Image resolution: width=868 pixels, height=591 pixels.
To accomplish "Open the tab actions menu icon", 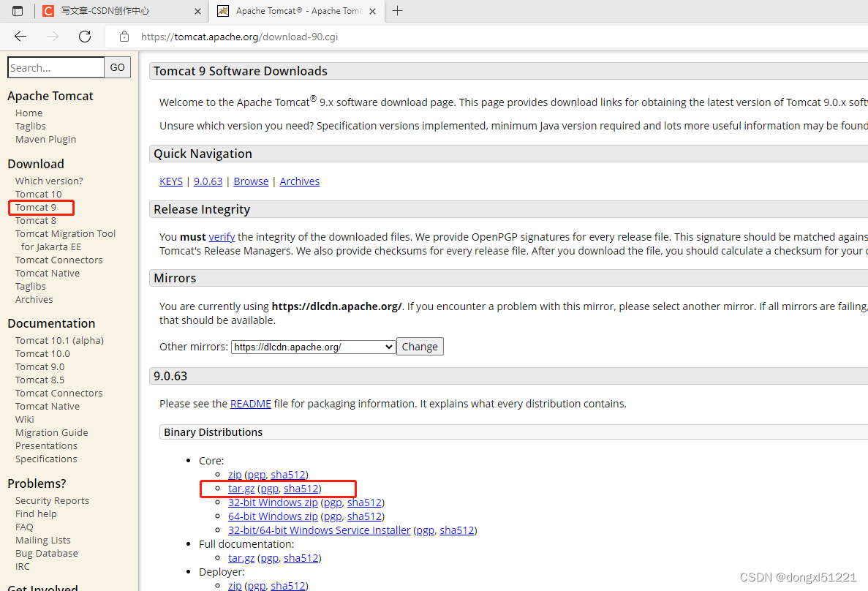I will (18, 10).
